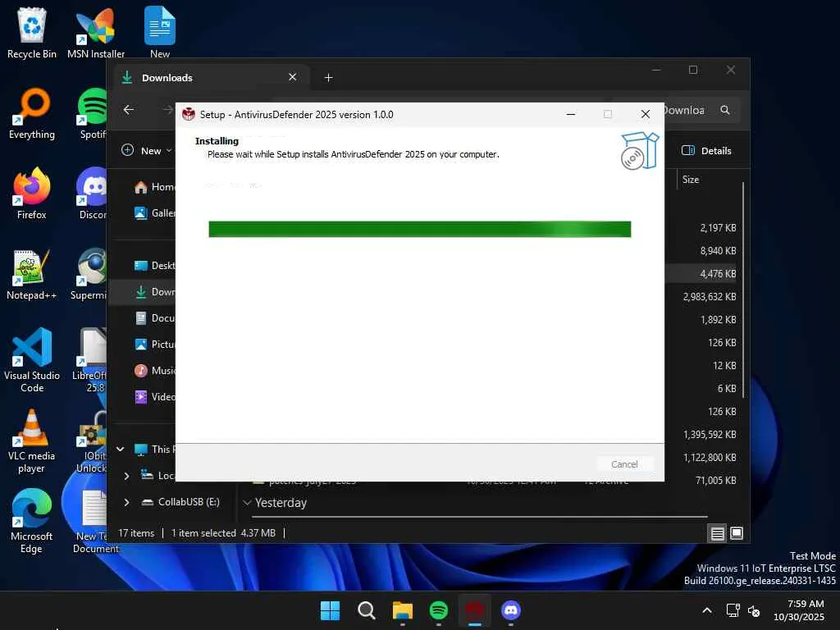Open the clock showing 7:59 AM
Screen dimensions: 840x630
pos(799,610)
